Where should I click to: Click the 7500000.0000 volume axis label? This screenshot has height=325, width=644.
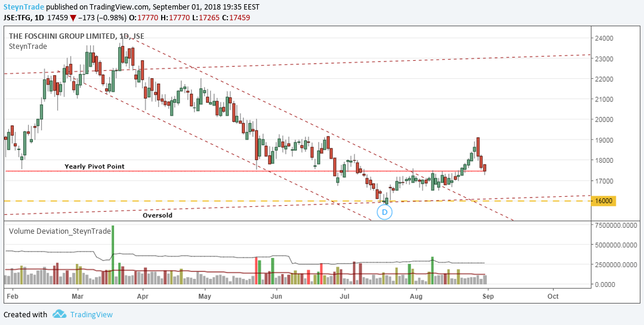[616, 225]
